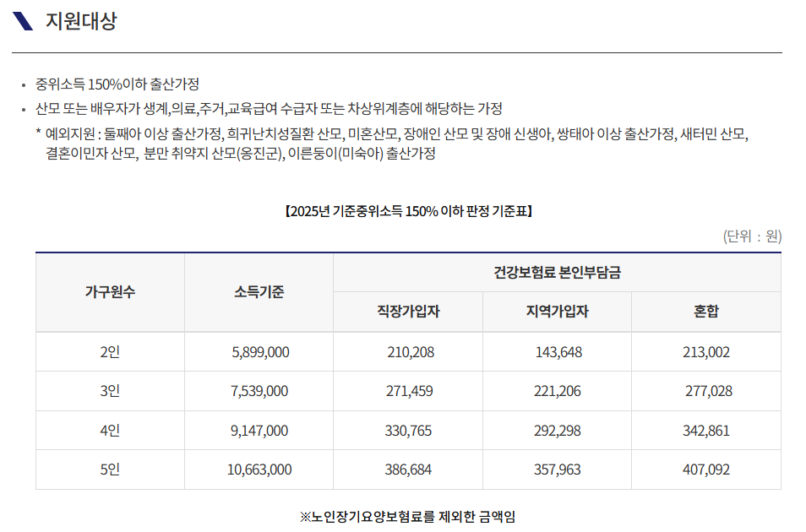Screen dimensions: 806x532
Task: Click the value 357,963
Action: pos(558,470)
